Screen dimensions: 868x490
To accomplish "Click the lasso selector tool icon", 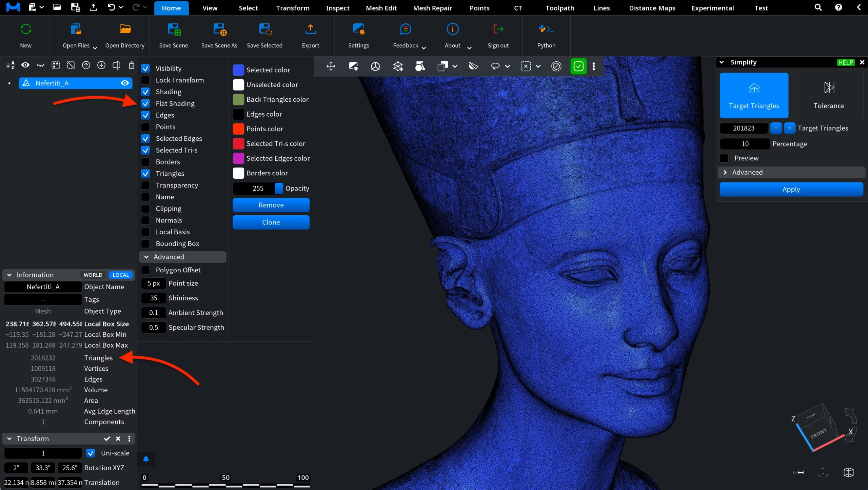I will 495,66.
